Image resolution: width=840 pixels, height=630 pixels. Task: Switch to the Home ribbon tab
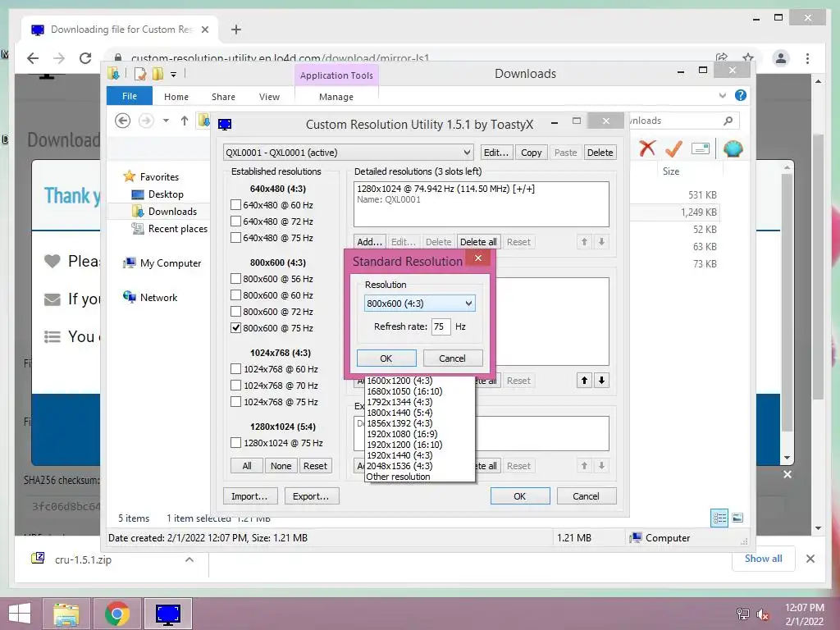176,97
